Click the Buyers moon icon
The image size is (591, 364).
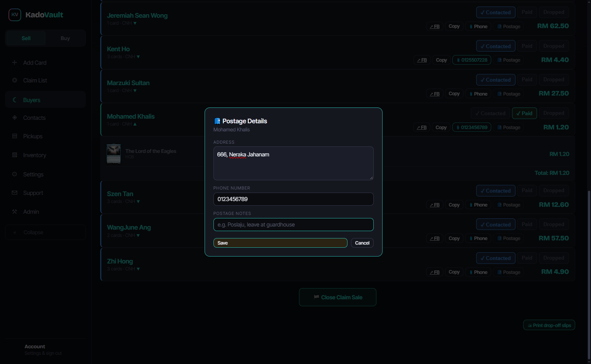coord(15,100)
